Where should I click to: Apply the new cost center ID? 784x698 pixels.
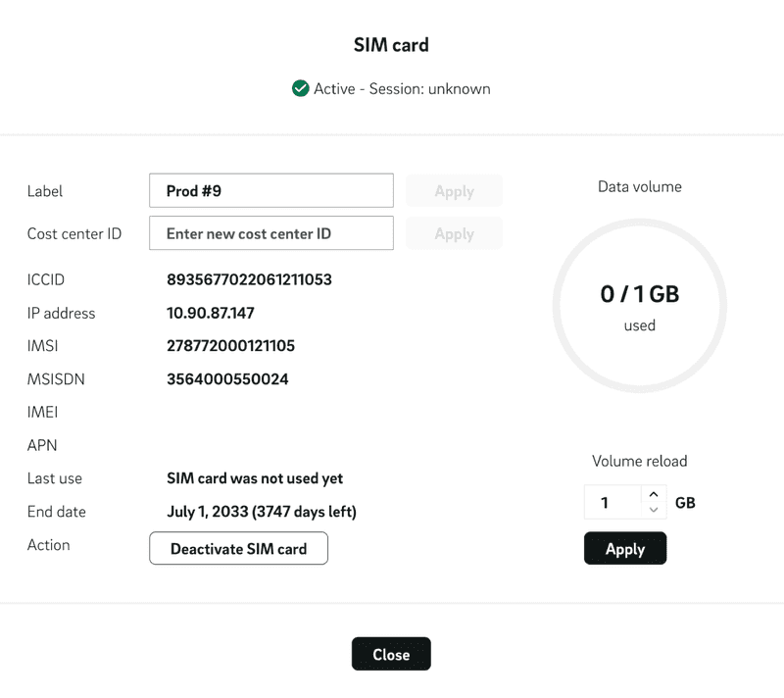[454, 233]
